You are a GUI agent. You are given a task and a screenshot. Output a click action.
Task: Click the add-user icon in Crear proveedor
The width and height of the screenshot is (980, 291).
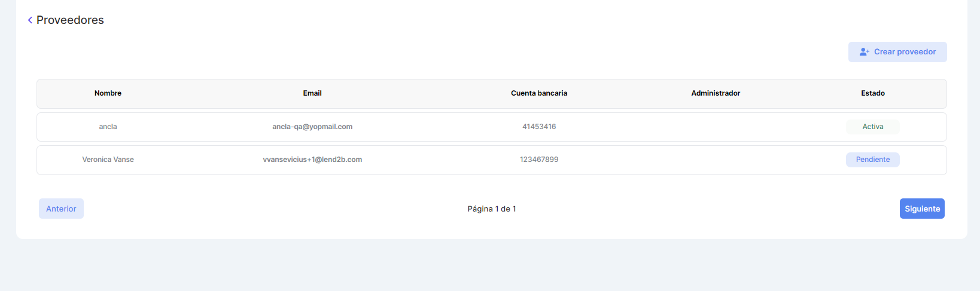tap(864, 52)
